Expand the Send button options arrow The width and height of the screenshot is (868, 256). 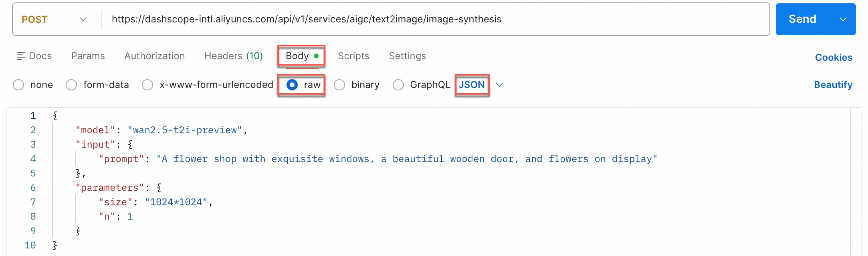tap(843, 19)
